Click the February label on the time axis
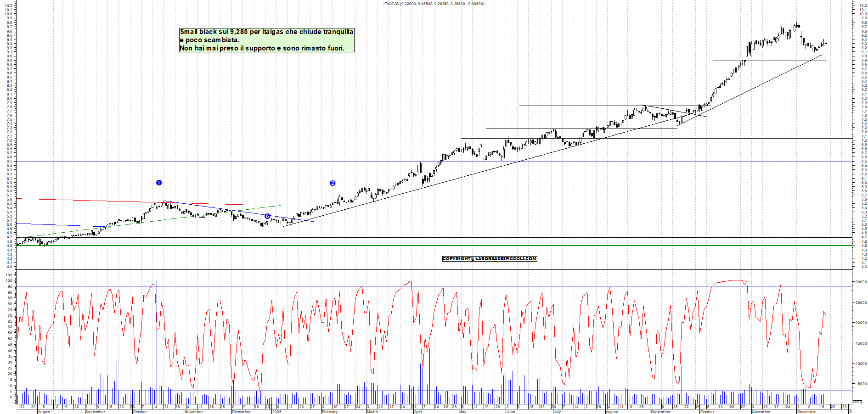Screen dimensions: 868x414 point(329,412)
